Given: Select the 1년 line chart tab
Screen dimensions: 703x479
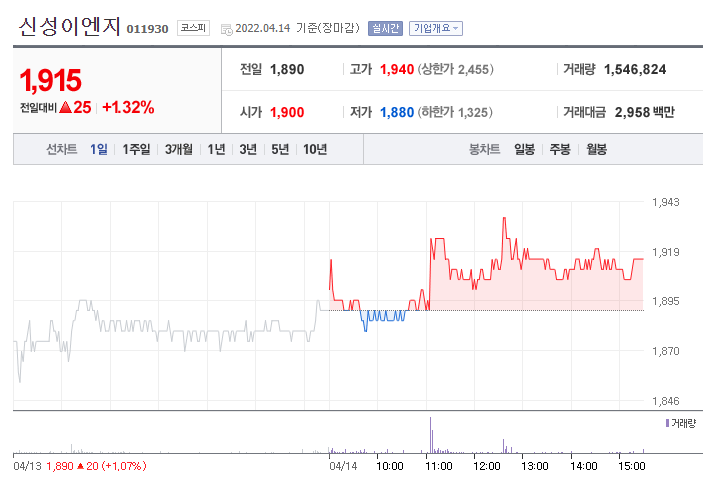Looking at the screenshot, I should 216,149.
